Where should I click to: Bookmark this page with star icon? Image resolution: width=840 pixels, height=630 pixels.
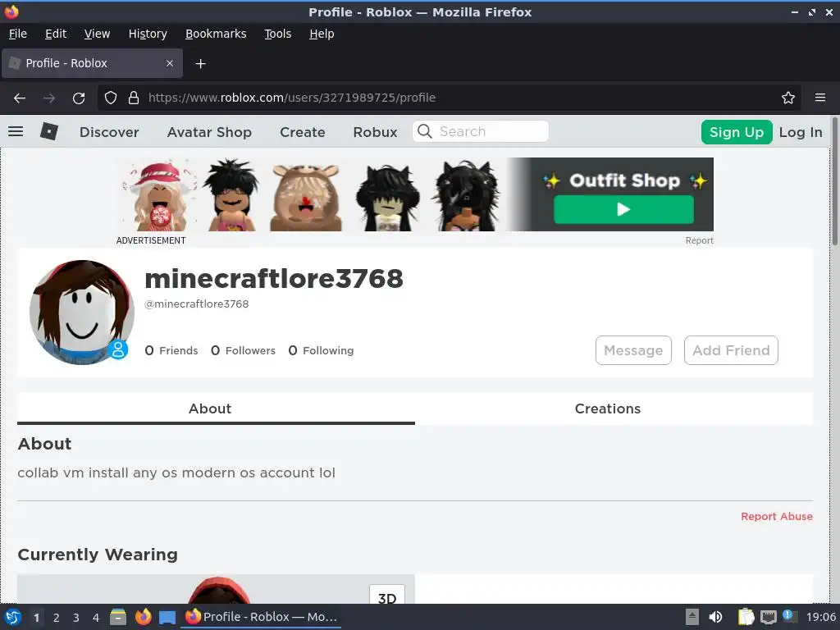788,98
